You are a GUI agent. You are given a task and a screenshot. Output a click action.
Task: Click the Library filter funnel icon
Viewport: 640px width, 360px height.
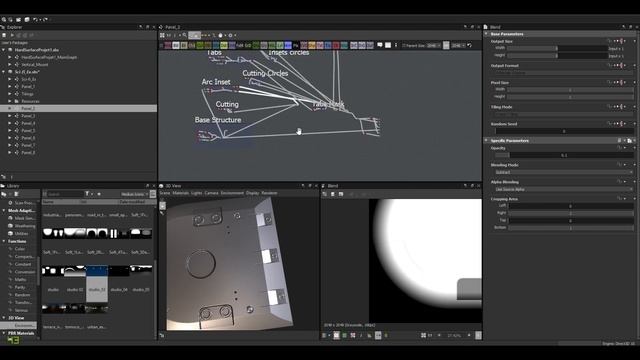[x=87, y=194]
